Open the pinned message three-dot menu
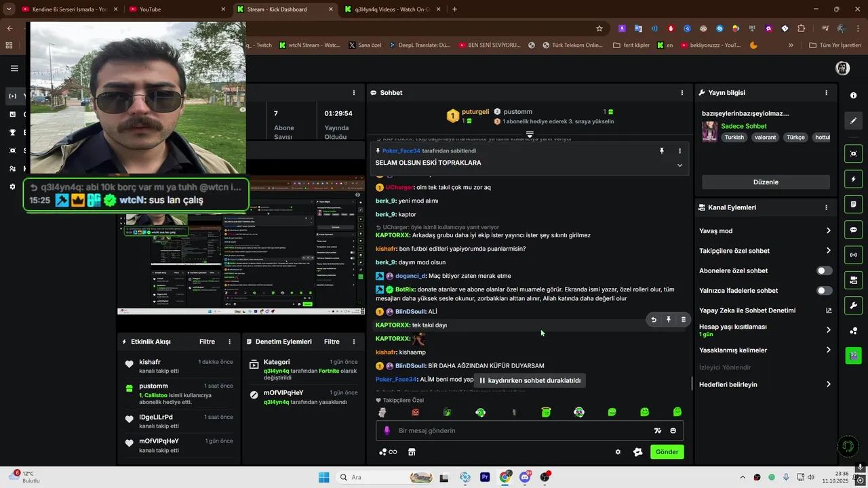This screenshot has width=868, height=488. pyautogui.click(x=679, y=150)
